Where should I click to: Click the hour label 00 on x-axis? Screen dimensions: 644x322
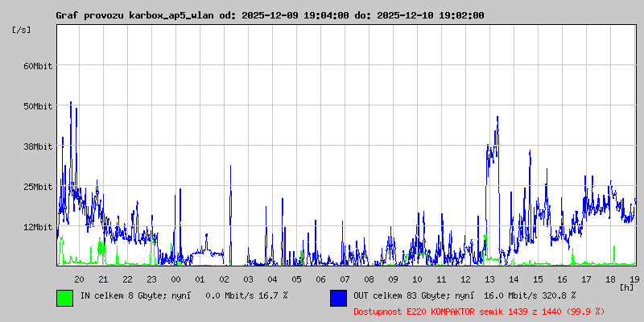(x=175, y=279)
